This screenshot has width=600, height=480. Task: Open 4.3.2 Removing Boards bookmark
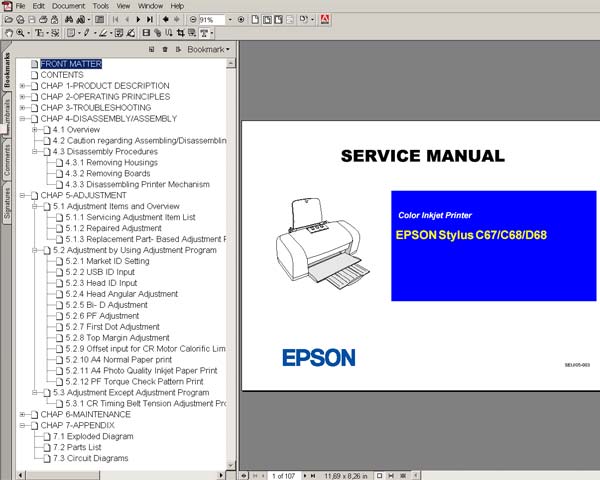coord(108,173)
